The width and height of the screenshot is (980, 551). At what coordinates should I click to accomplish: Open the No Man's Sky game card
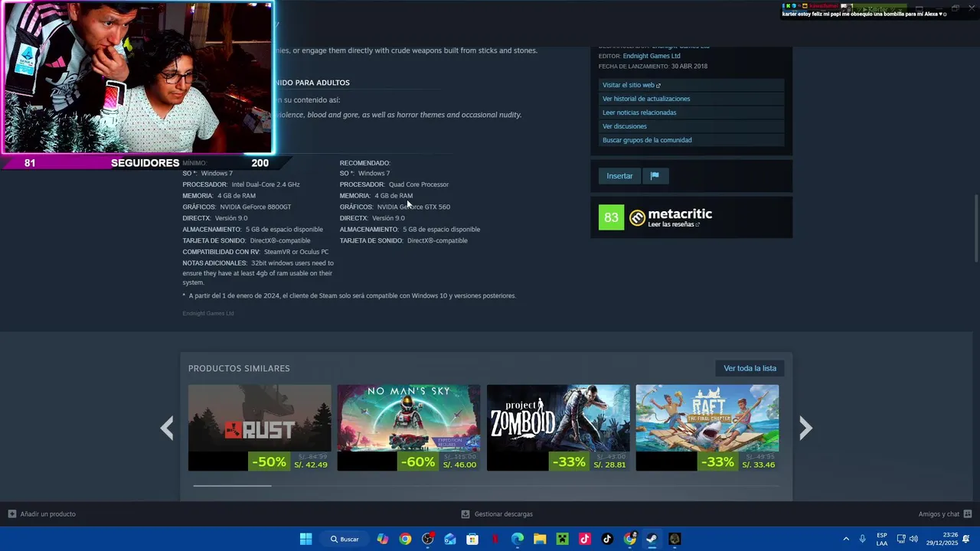point(409,428)
